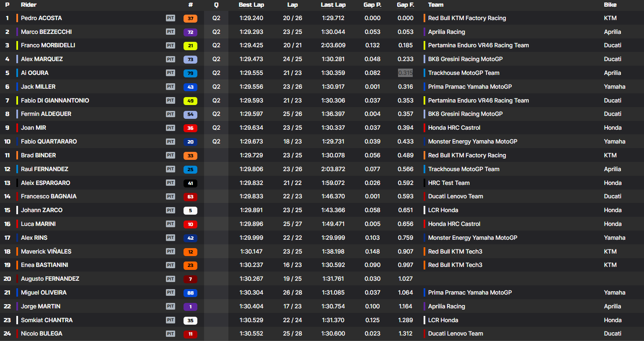Select rider Alex MARQUEZ's name

(x=42, y=59)
